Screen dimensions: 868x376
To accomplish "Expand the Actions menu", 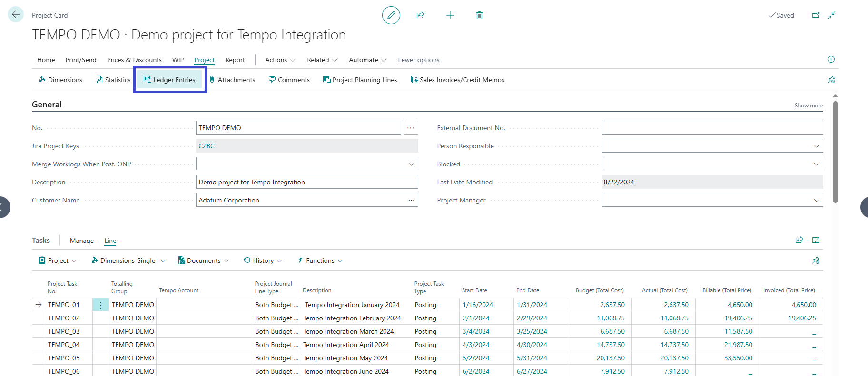I will (280, 60).
